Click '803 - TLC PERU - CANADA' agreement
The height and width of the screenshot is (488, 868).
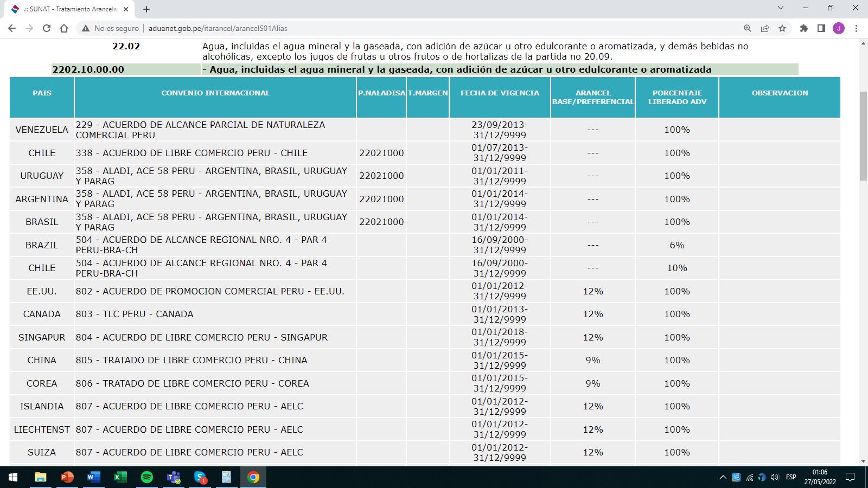point(135,314)
